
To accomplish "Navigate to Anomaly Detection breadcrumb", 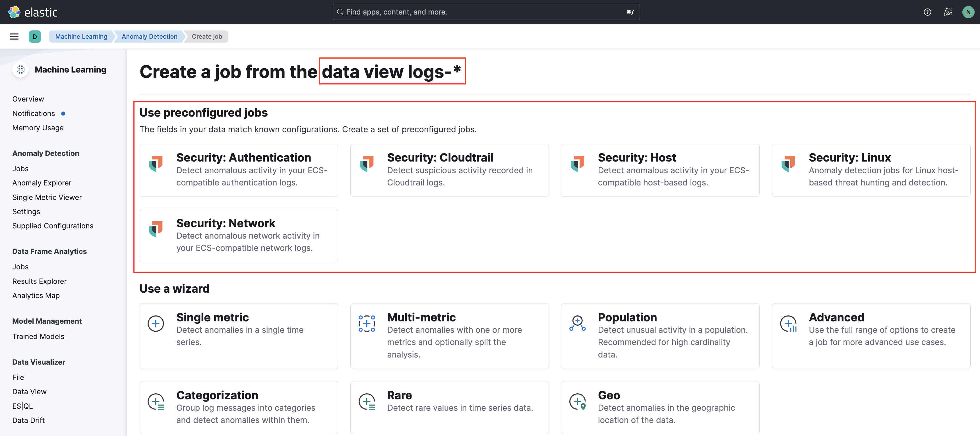I will [x=149, y=36].
